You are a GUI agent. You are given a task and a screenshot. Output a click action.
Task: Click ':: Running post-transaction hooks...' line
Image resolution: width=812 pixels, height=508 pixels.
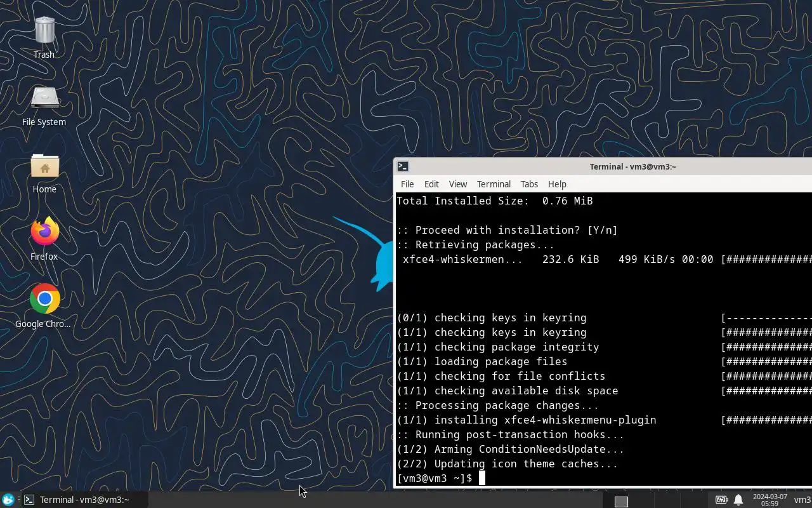click(x=511, y=434)
